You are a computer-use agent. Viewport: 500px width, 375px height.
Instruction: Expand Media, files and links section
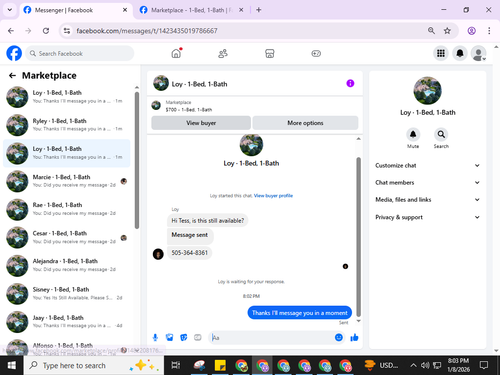(427, 200)
